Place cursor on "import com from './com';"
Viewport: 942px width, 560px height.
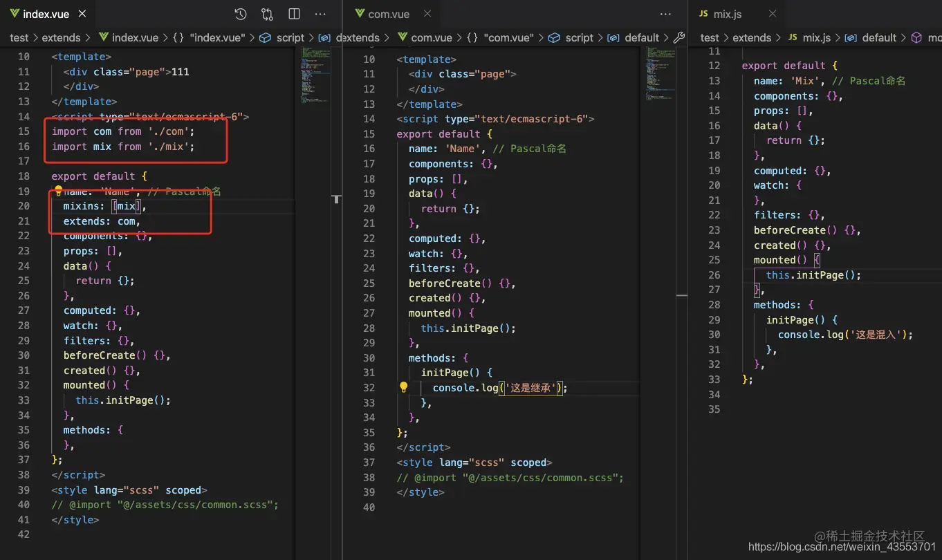[124, 131]
